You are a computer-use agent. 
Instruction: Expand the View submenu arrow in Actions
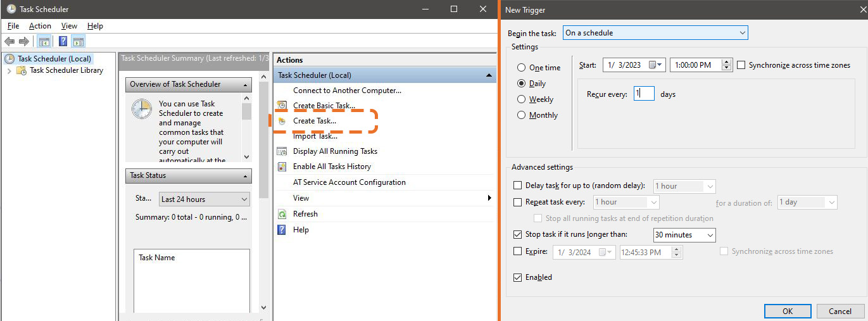pos(489,198)
